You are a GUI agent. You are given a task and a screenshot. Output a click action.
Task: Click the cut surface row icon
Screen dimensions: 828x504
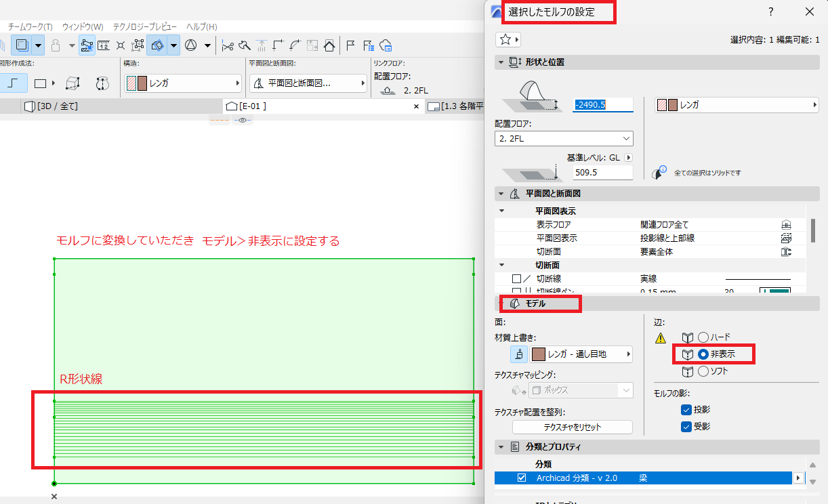coord(786,252)
